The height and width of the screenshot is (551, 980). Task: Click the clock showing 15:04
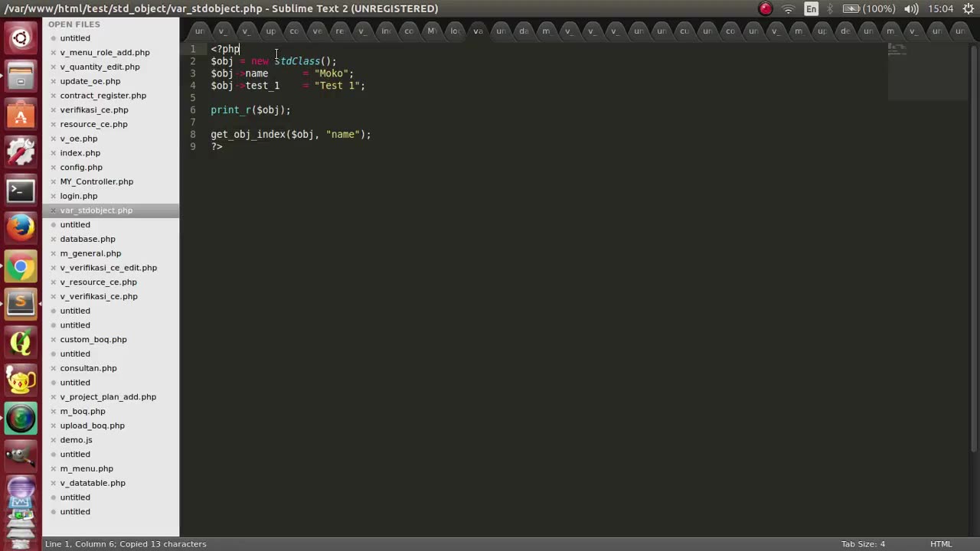click(x=940, y=8)
